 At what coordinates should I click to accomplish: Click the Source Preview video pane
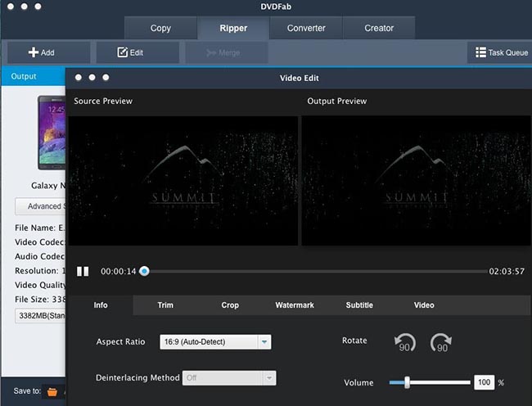click(183, 181)
